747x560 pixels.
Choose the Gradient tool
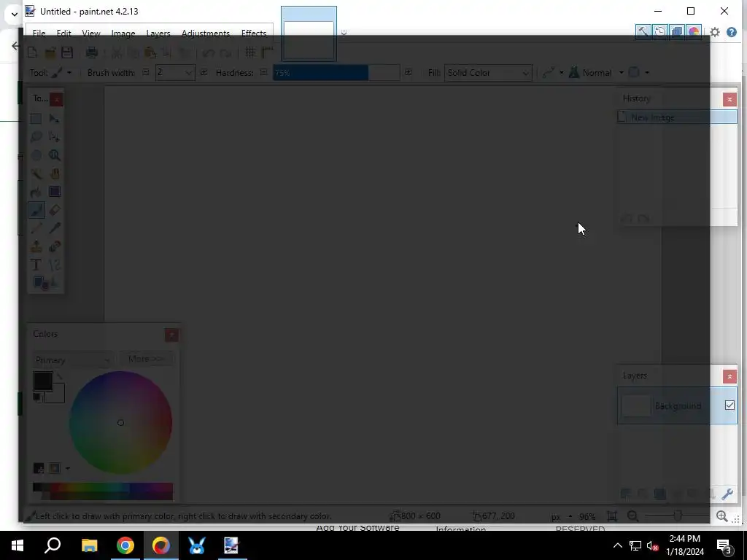pyautogui.click(x=54, y=192)
